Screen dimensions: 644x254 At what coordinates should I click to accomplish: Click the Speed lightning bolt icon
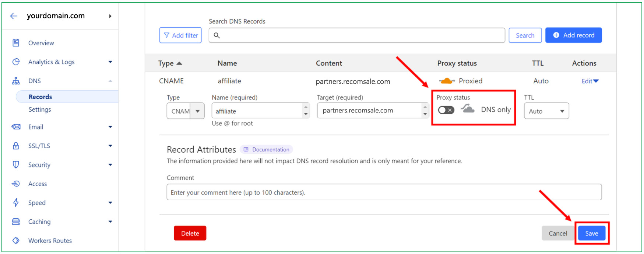(16, 203)
